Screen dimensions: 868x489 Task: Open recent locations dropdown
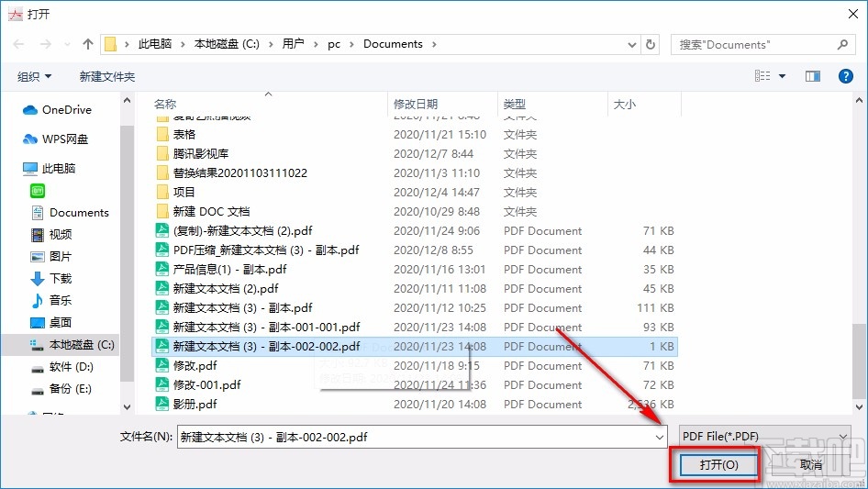(67, 44)
